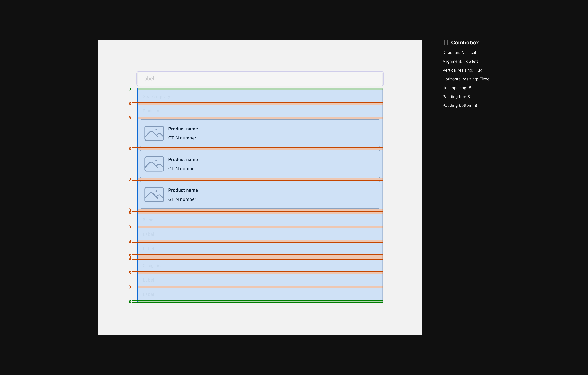
Task: Click the Products section header
Action: (260, 111)
